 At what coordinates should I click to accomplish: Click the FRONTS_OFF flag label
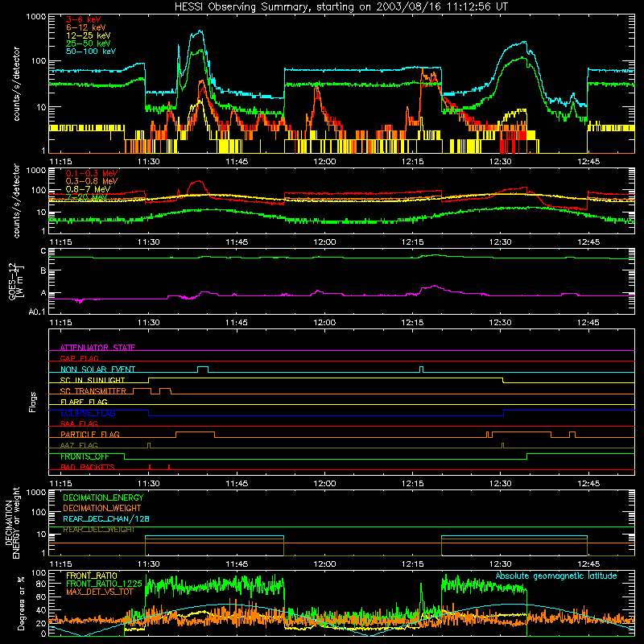click(x=85, y=456)
